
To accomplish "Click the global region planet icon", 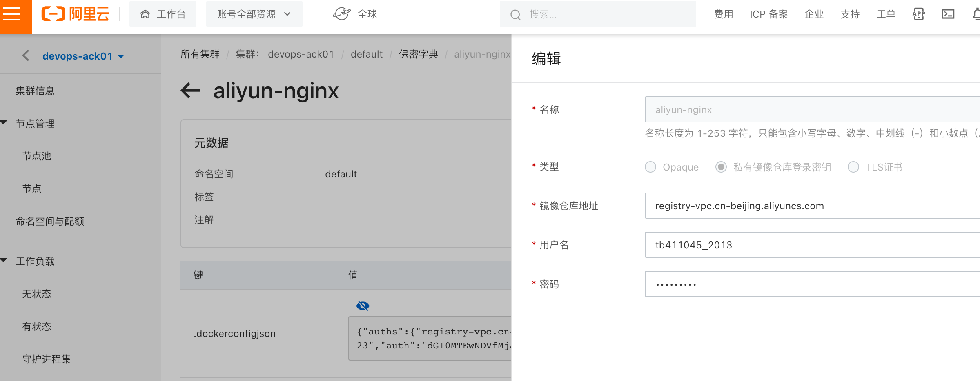I will [x=342, y=14].
